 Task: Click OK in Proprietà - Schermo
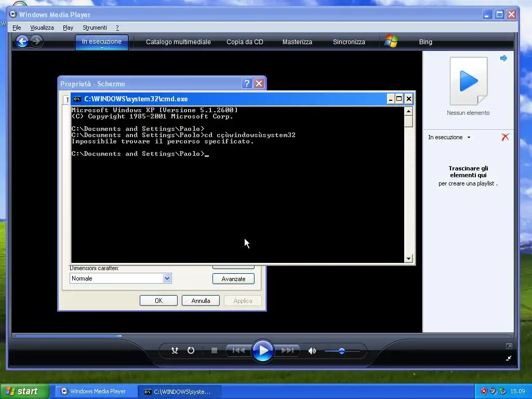click(x=158, y=301)
